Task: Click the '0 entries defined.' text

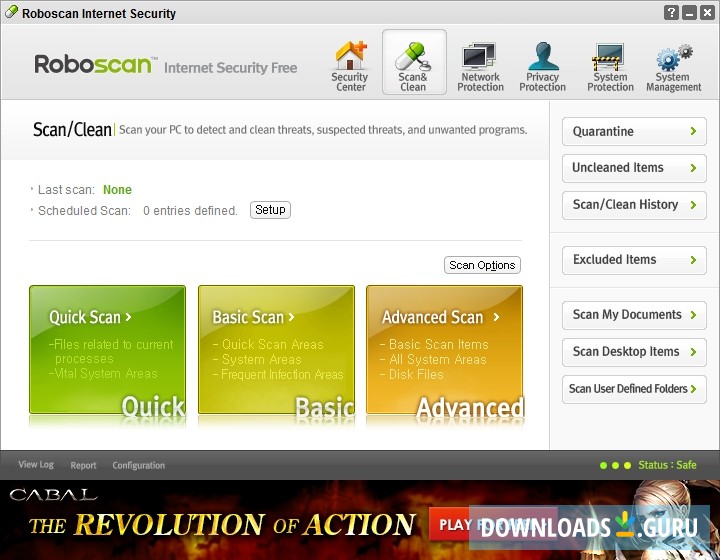Action: 190,211
